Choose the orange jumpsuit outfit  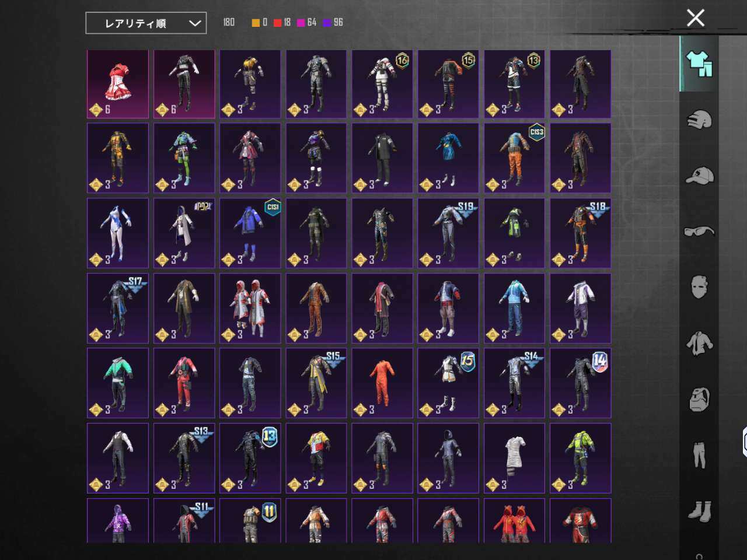coord(382,383)
